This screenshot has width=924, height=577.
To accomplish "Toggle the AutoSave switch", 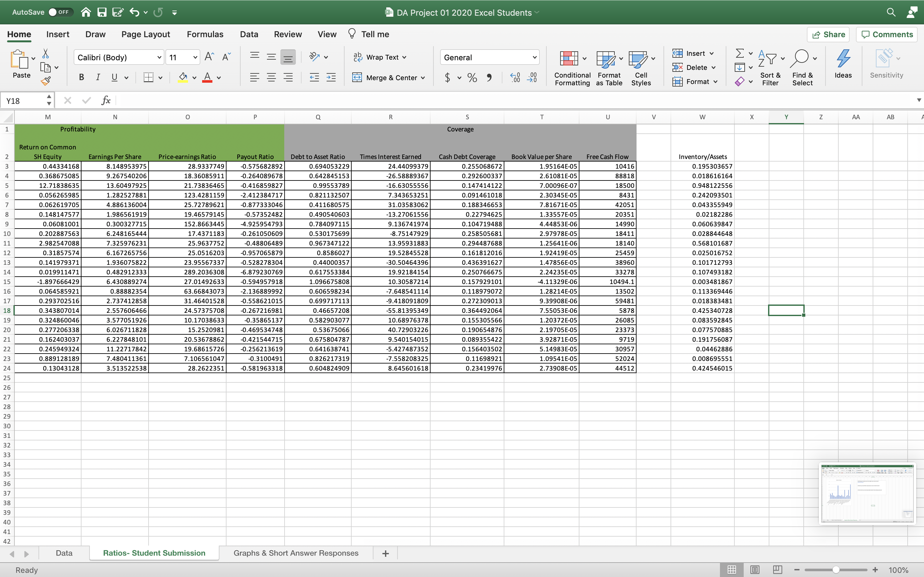I will coord(59,12).
